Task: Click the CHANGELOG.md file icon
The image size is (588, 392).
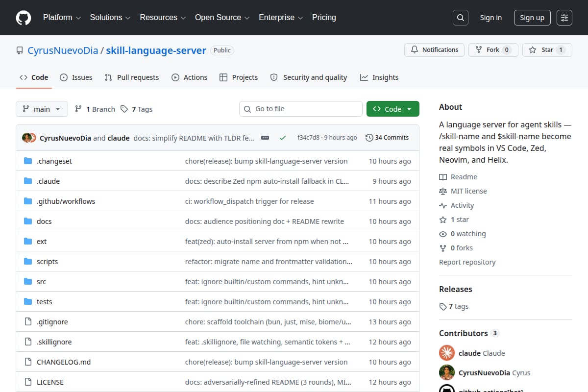Action: (x=28, y=362)
